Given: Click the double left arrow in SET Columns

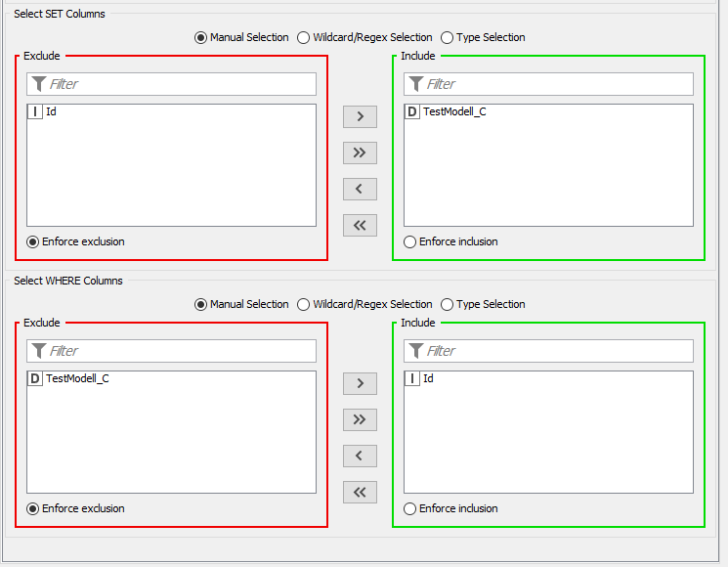Looking at the screenshot, I should [x=360, y=225].
